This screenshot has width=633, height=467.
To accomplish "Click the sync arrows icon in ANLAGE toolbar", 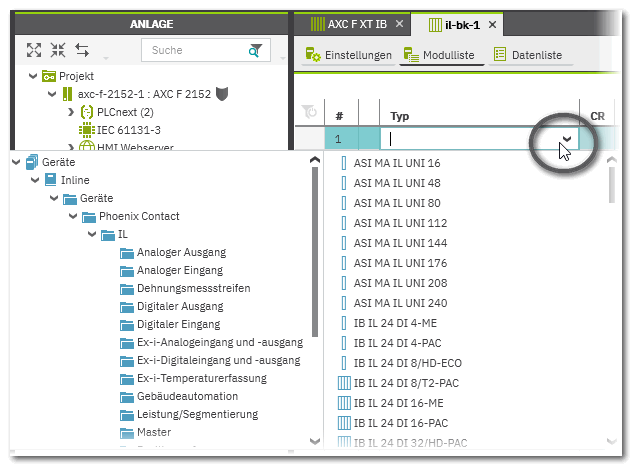I will (82, 50).
